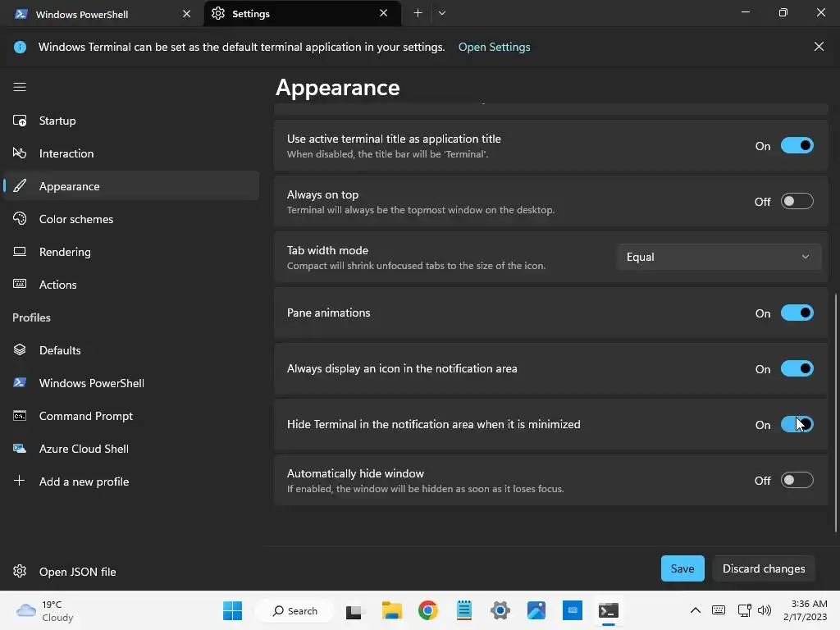Enable Automatically hide window toggle
The width and height of the screenshot is (840, 630).
(797, 480)
